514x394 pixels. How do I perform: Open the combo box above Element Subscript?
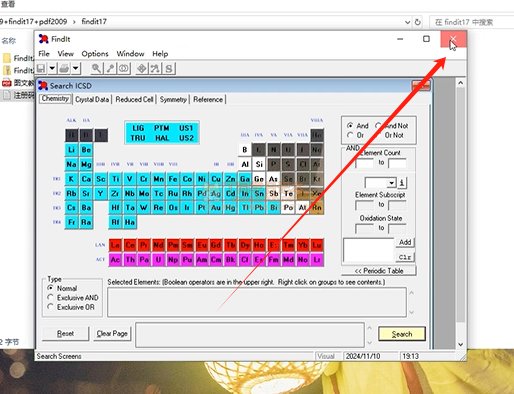point(380,183)
